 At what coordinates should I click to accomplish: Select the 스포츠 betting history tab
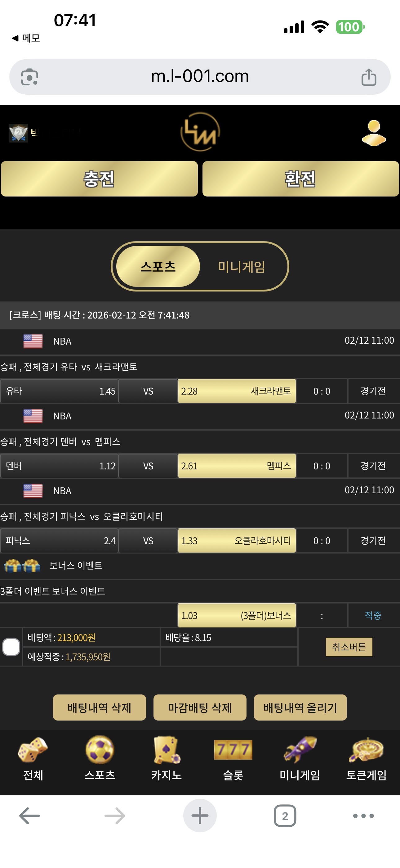[158, 267]
